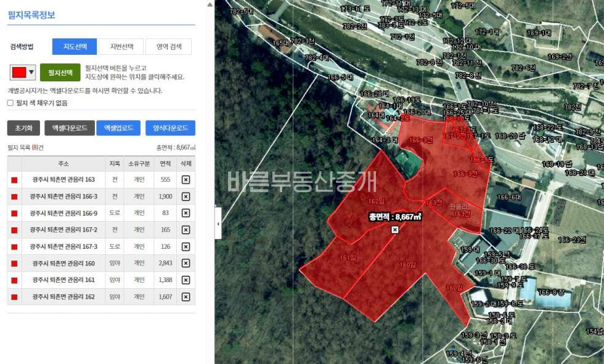Image resolution: width=604 pixels, height=364 pixels.
Task: Download the list via 엑셀다운로드
Action: point(70,128)
